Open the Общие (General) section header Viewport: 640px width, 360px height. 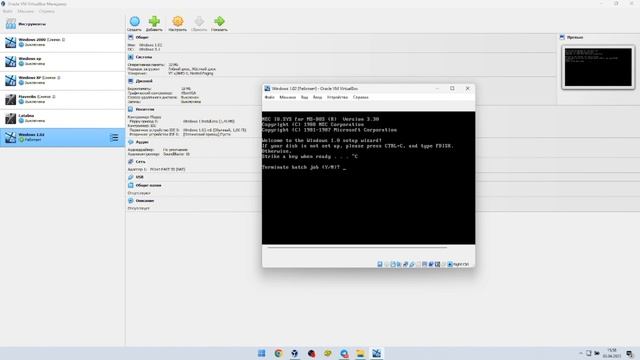point(142,37)
